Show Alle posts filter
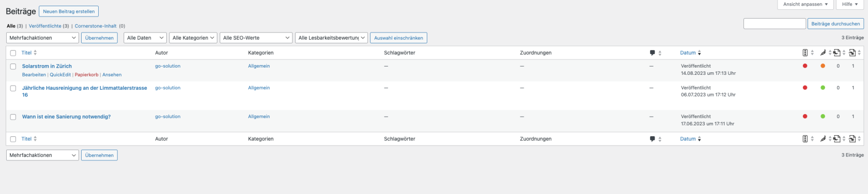The width and height of the screenshot is (868, 194). tap(11, 26)
